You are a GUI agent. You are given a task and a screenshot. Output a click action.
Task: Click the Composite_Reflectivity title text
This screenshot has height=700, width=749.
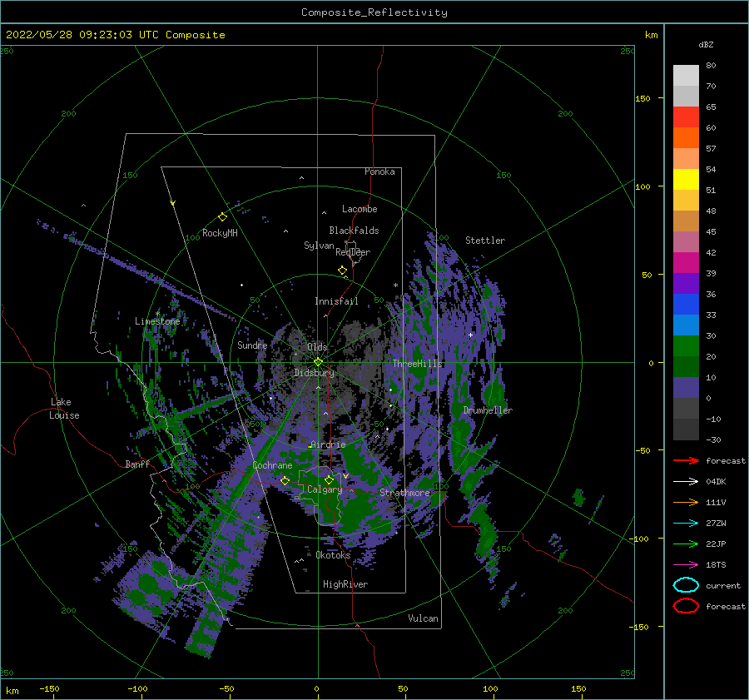374,12
